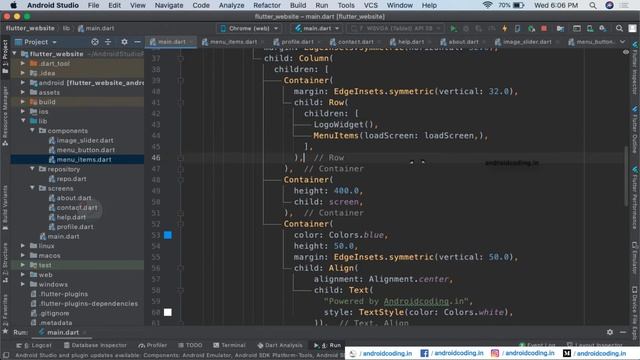Open the TODO tool window
The height and width of the screenshot is (360, 640).
tap(190, 345)
